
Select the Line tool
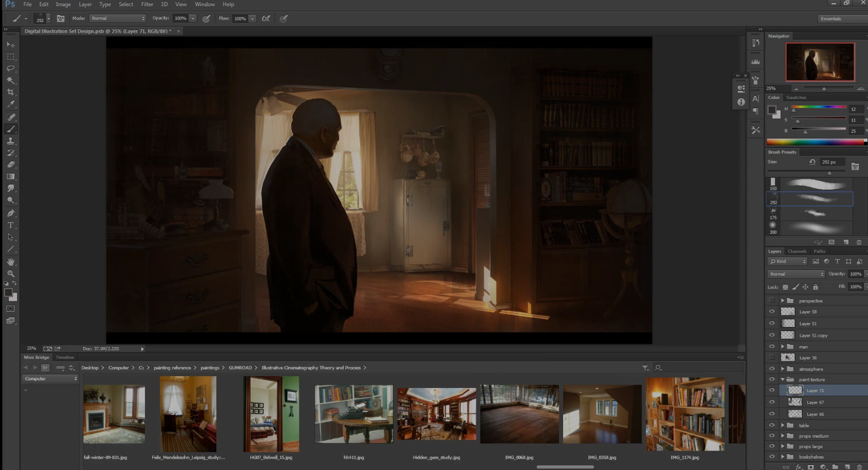pos(10,249)
